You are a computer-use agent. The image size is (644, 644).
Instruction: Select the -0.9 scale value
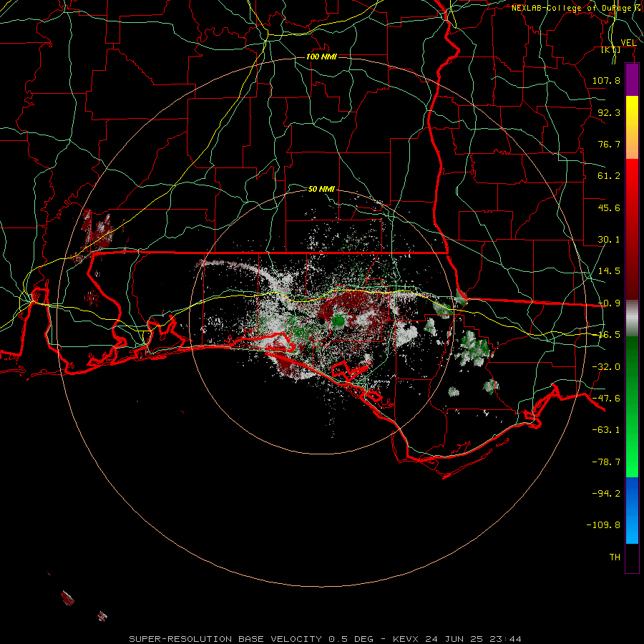pos(609,303)
